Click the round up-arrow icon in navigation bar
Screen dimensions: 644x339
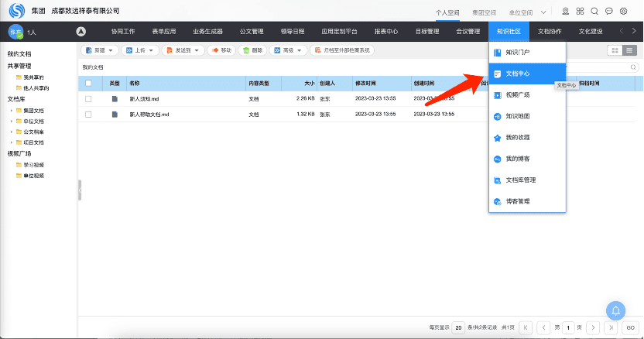pos(81,31)
